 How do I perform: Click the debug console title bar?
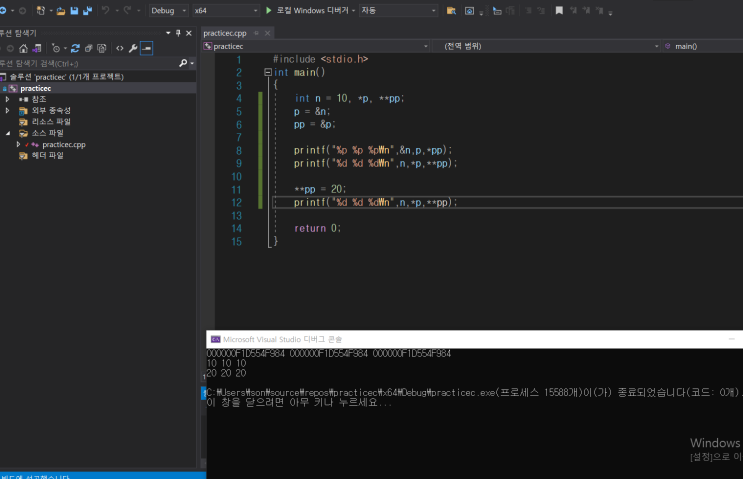(x=474, y=339)
